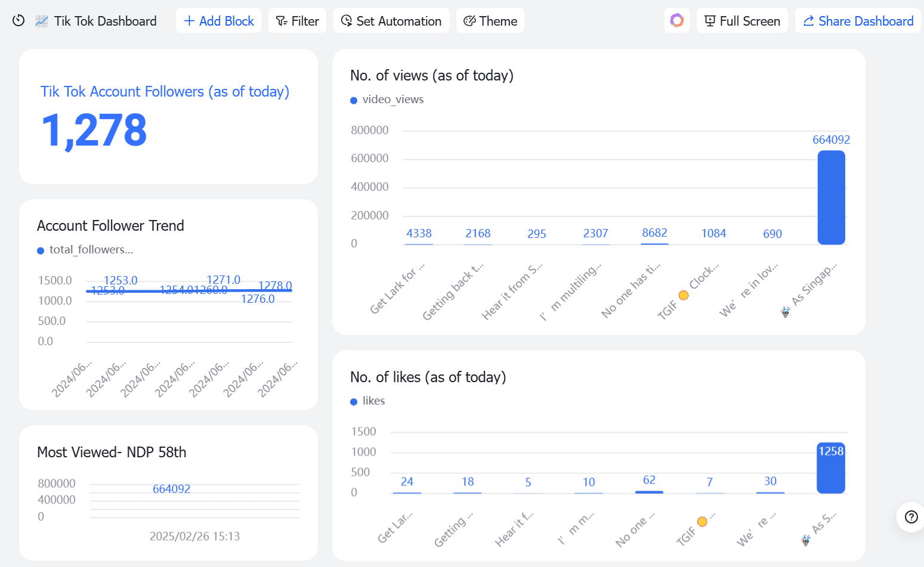This screenshot has width=924, height=567.
Task: Click the No. of likes chart title
Action: pyautogui.click(x=428, y=377)
